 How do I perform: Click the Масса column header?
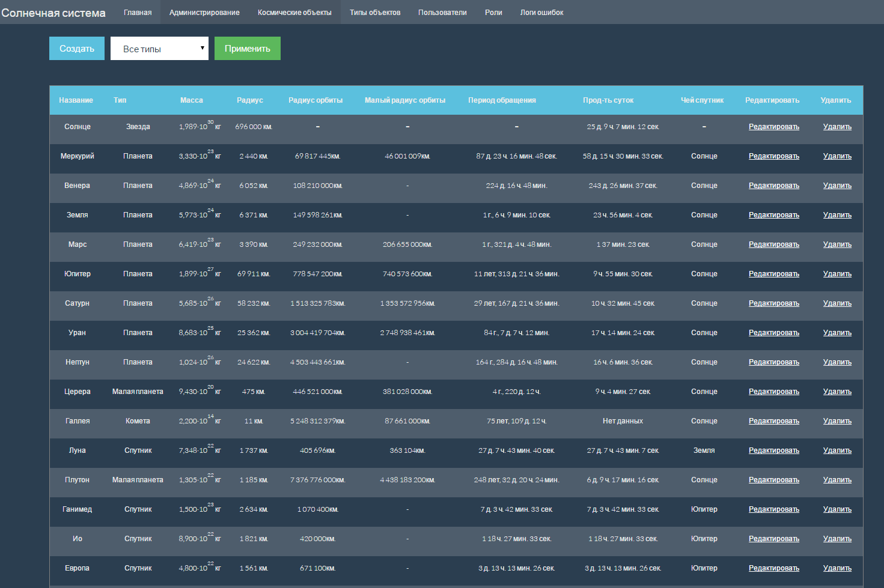click(x=192, y=100)
